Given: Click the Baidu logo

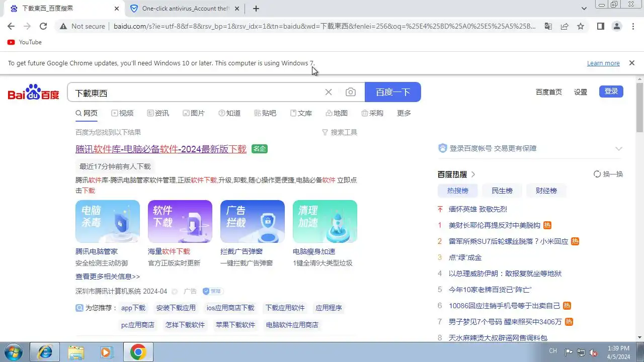Looking at the screenshot, I should [x=33, y=93].
